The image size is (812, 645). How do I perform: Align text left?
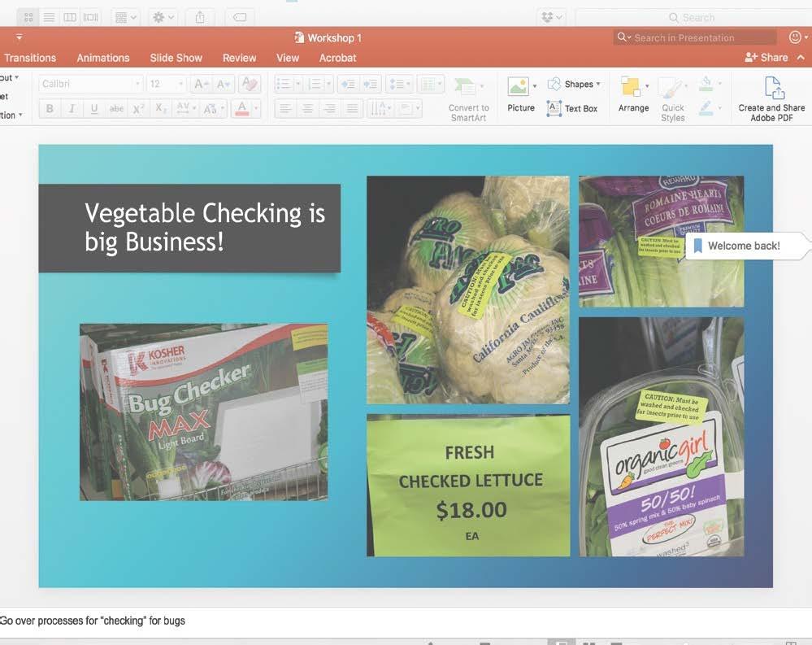[x=284, y=109]
